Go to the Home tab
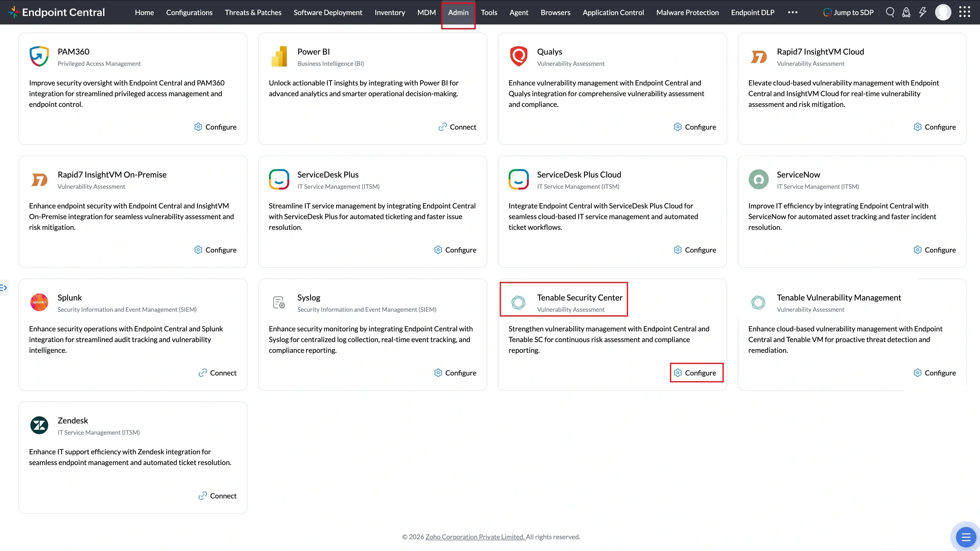 [x=144, y=12]
